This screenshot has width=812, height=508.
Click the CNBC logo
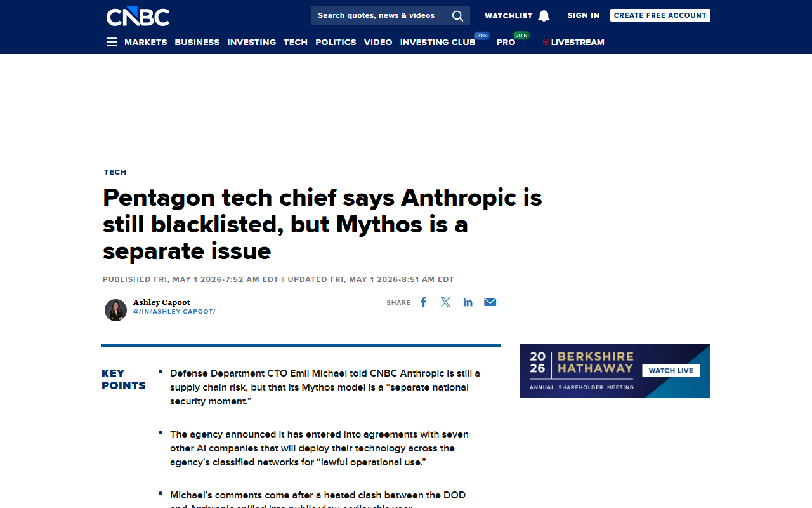[x=138, y=17]
